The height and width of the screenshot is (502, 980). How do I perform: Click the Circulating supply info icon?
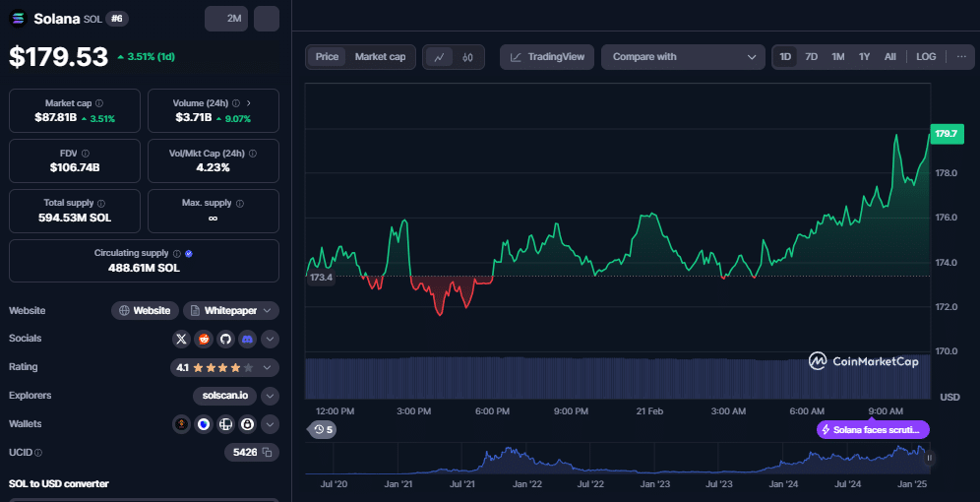(177, 254)
